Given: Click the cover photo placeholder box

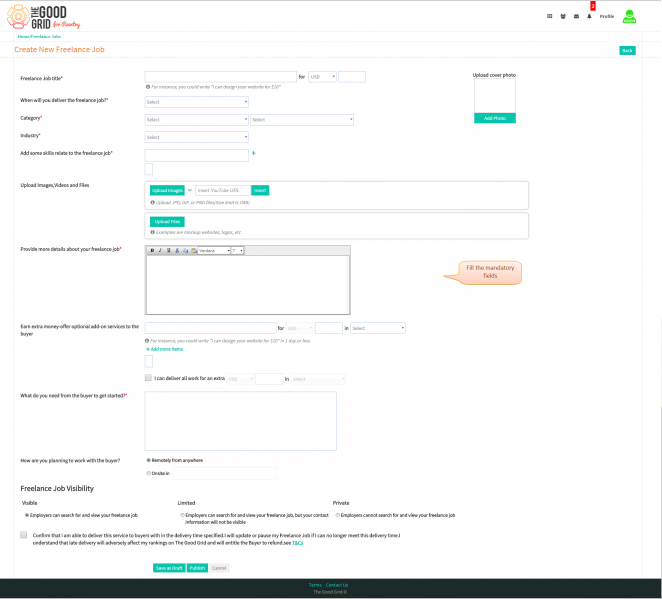Looking at the screenshot, I should pyautogui.click(x=495, y=96).
